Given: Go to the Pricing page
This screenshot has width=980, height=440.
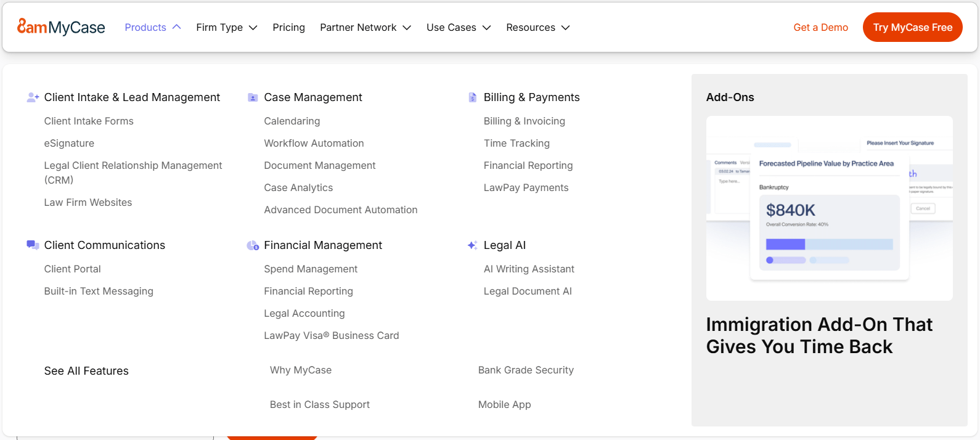Looking at the screenshot, I should [x=288, y=27].
